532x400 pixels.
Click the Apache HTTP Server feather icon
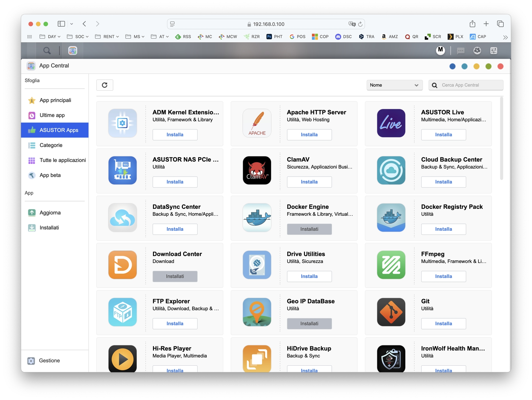point(257,123)
